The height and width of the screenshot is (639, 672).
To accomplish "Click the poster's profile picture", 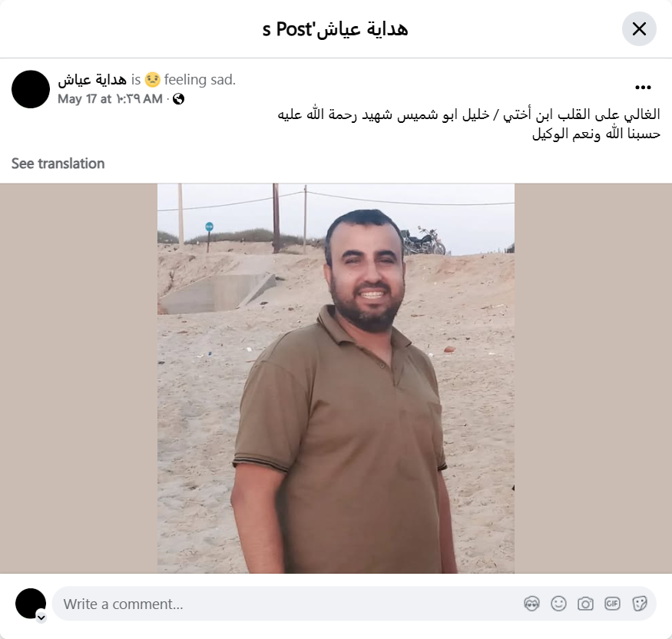I will pos(31,89).
